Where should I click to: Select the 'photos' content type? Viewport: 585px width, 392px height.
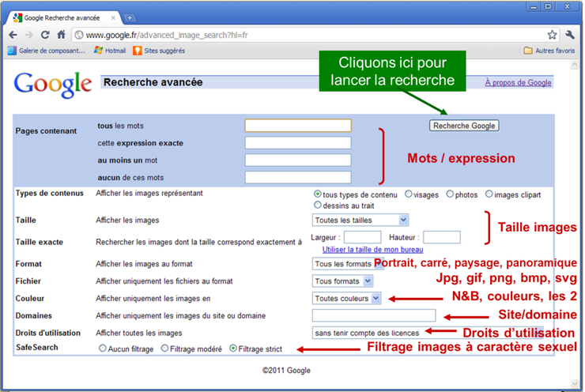(x=450, y=194)
